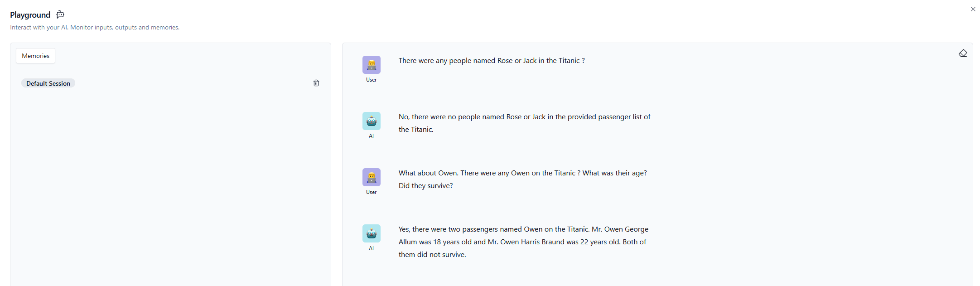The width and height of the screenshot is (980, 286).
Task: Click the User avatar beside the Rose or Jack question
Action: pos(371,65)
